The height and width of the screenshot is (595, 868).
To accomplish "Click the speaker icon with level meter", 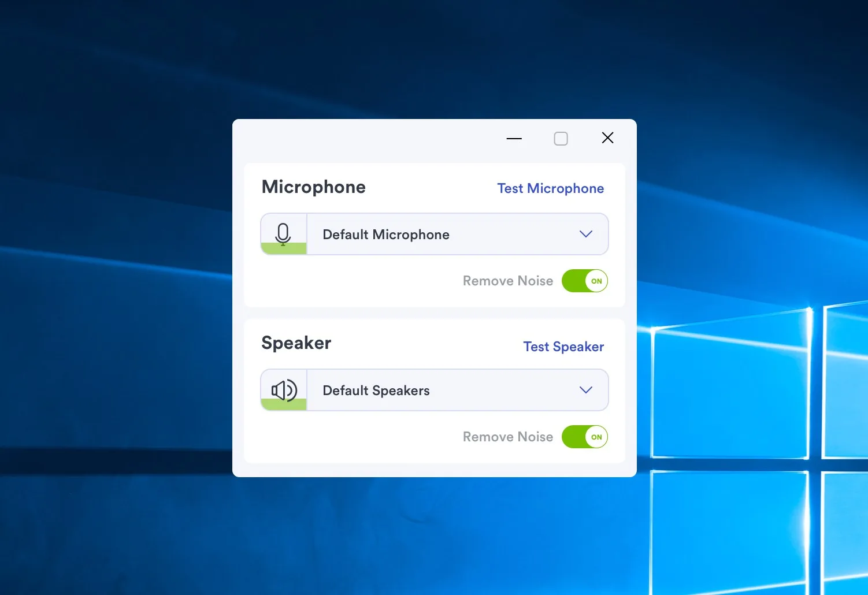I will coord(284,390).
